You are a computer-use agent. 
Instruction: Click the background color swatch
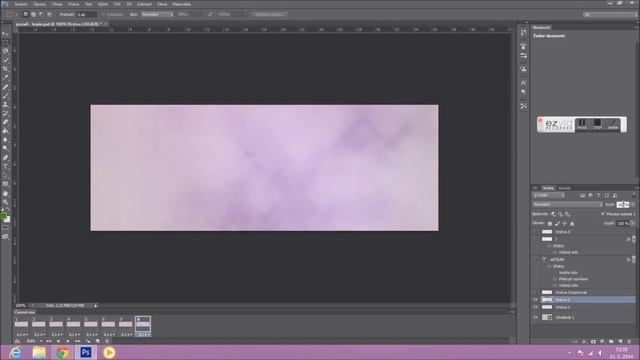point(7,220)
